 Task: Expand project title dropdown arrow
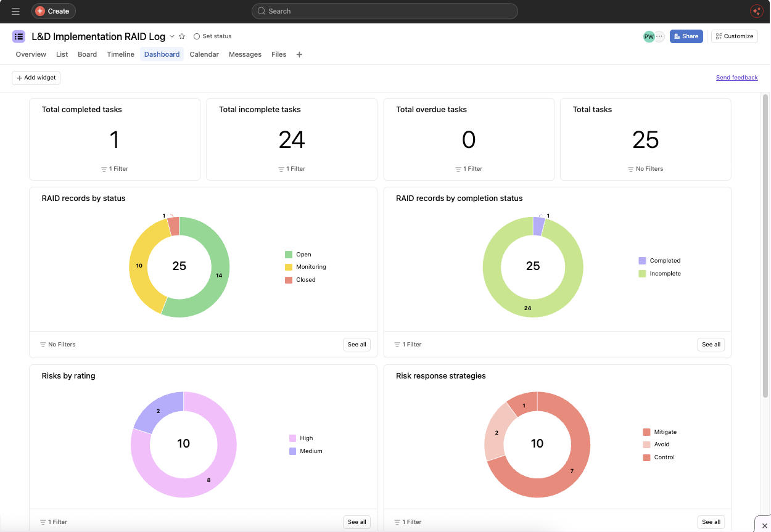(x=172, y=36)
